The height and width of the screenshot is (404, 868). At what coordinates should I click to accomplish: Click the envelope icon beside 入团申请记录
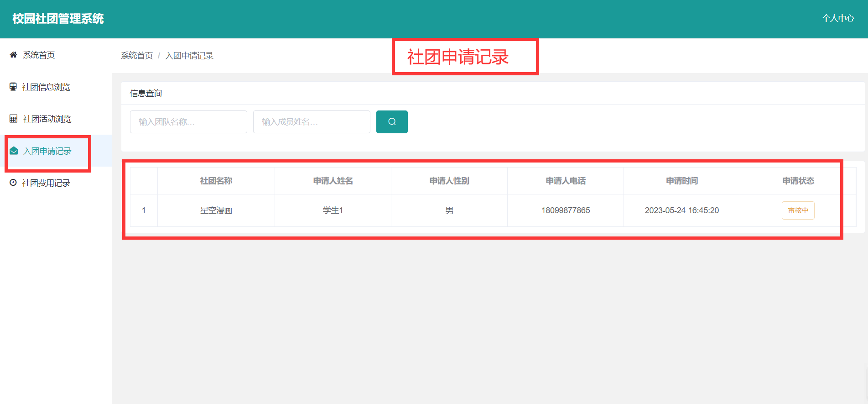tap(14, 151)
